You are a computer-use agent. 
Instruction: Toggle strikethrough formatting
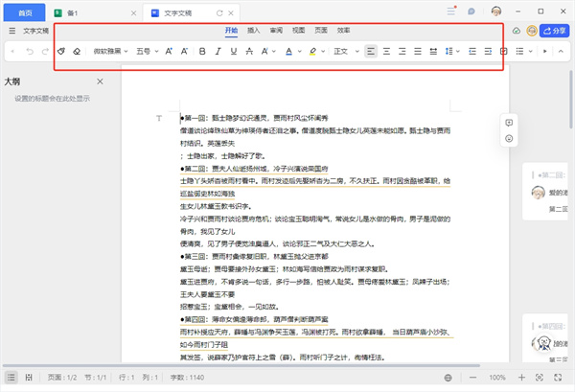[x=249, y=52]
